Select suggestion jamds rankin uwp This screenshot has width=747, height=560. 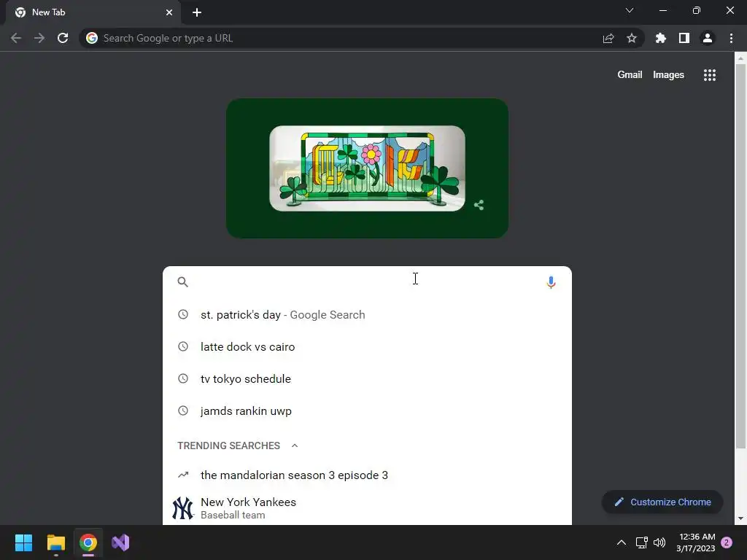coord(367,411)
